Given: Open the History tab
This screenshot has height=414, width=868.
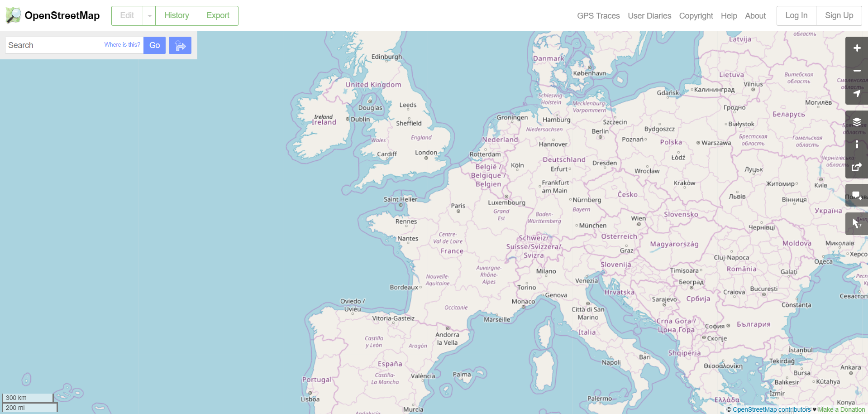Looking at the screenshot, I should (176, 16).
